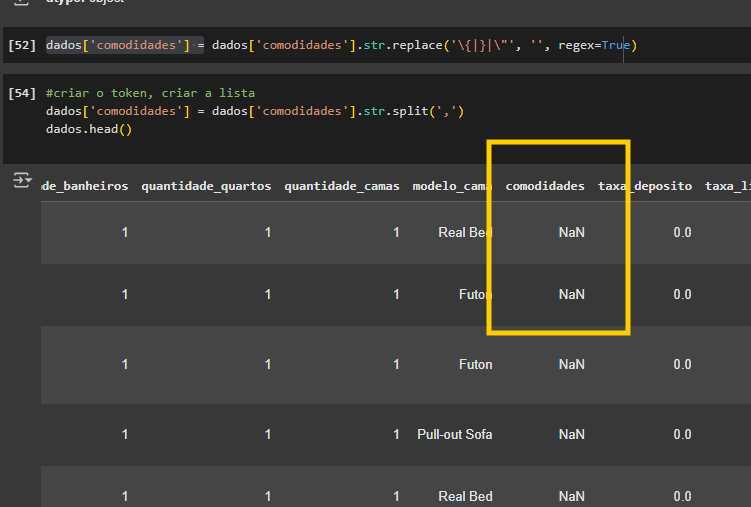
Task: Click the dados.head() line
Action: pyautogui.click(x=89, y=129)
